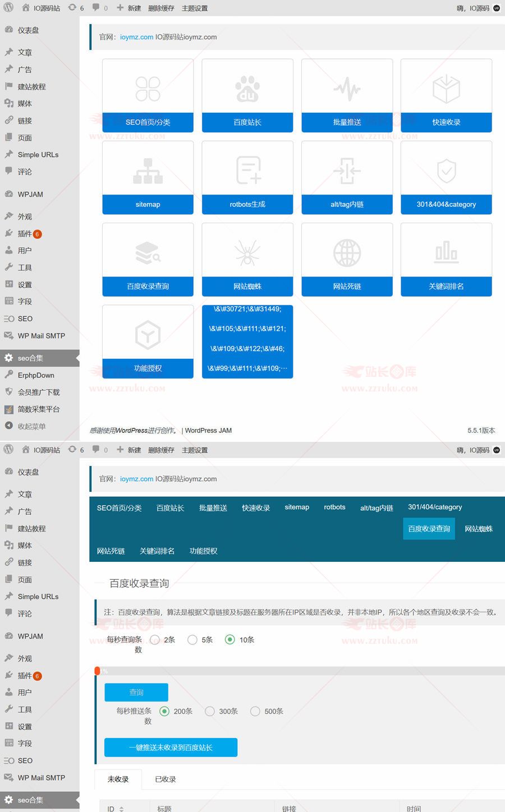Click the document icon above rotbots生成
The image size is (505, 812).
coord(247,170)
